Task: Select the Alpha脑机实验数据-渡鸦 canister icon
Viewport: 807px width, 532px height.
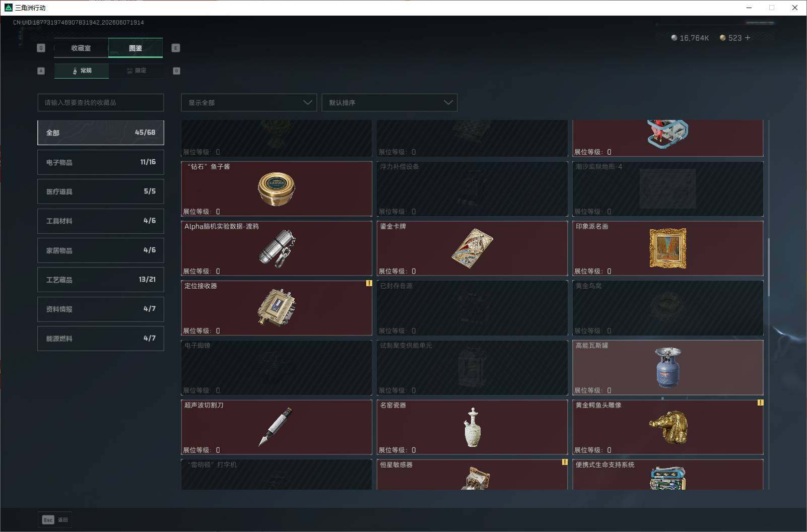Action: click(x=277, y=248)
